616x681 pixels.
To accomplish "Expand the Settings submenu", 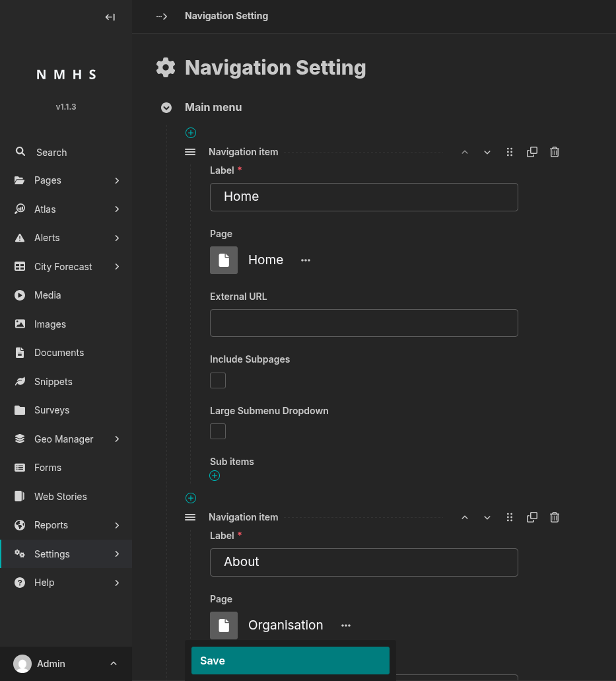I will coord(117,554).
